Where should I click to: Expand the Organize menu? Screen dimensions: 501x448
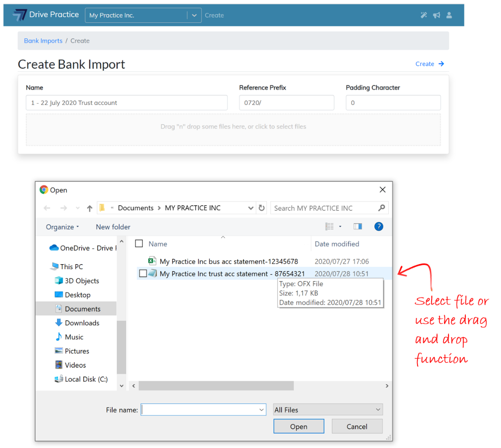(x=63, y=227)
